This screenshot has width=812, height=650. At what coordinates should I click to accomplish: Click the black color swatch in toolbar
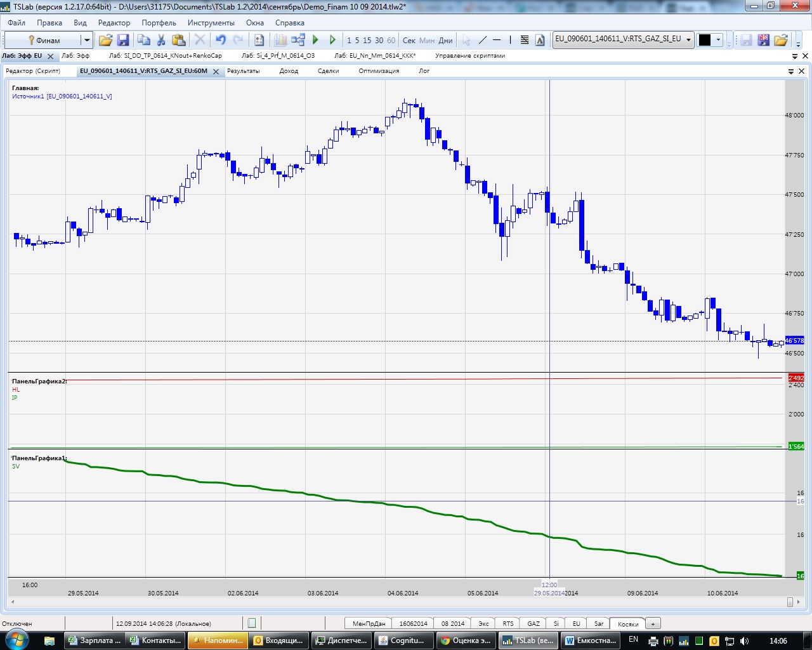tap(705, 40)
